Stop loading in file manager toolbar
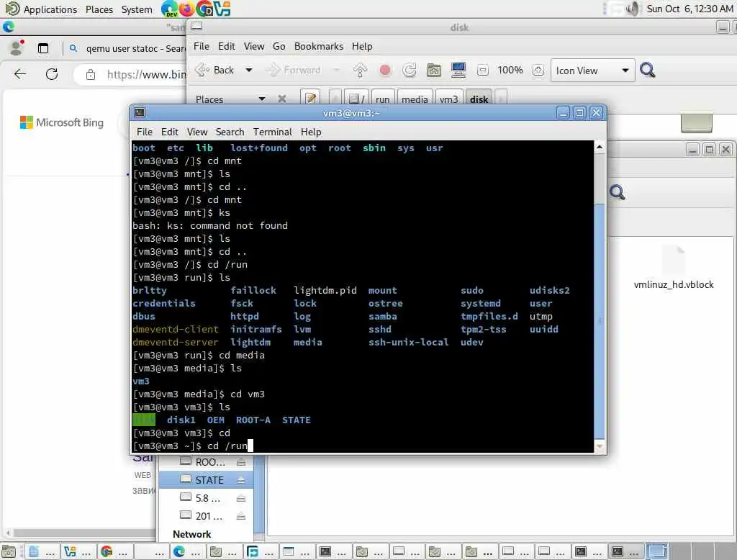The image size is (737, 560). 385,70
